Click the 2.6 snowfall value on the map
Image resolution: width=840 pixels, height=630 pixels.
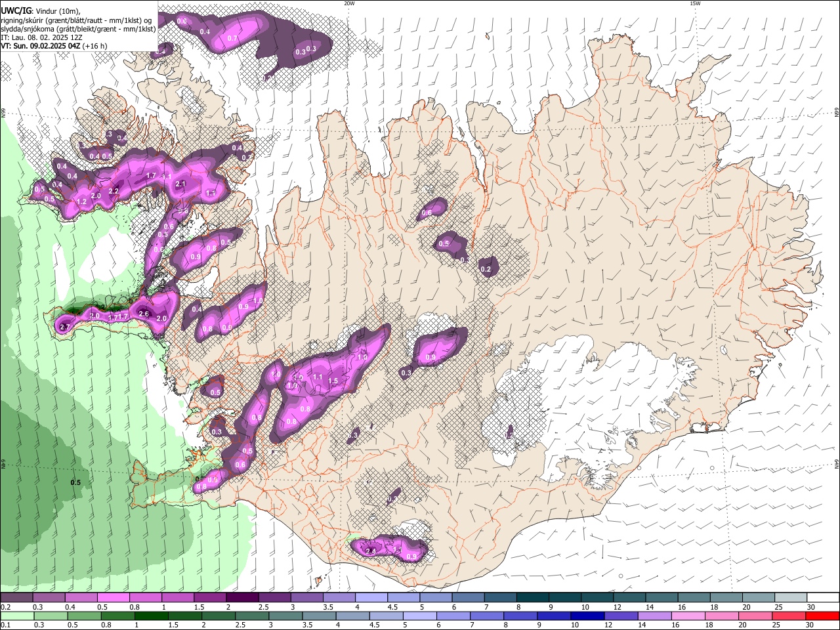(x=144, y=314)
